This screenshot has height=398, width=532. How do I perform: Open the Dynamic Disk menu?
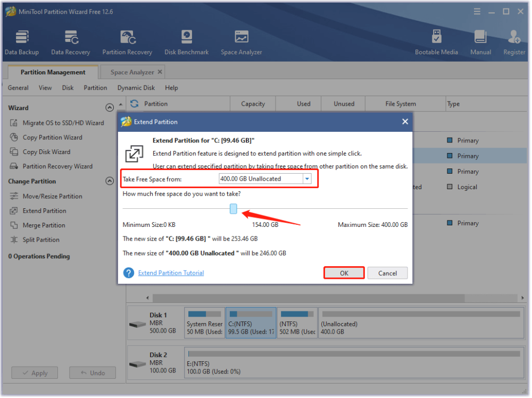pyautogui.click(x=136, y=88)
